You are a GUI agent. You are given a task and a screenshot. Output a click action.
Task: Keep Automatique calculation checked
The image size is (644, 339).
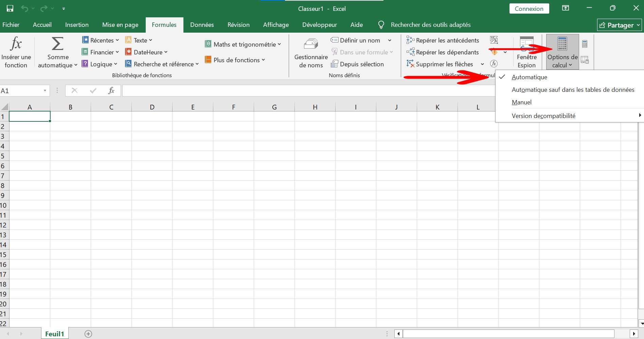(x=529, y=77)
